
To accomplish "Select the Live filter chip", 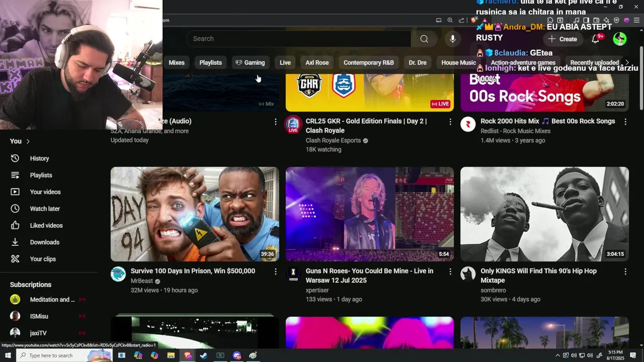I will coord(285,63).
